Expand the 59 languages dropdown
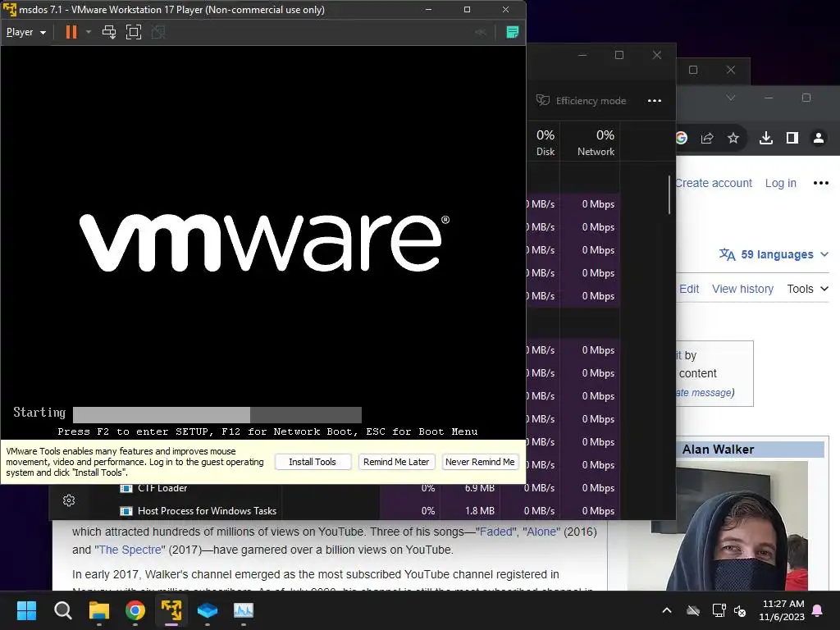840x630 pixels. pyautogui.click(x=774, y=254)
